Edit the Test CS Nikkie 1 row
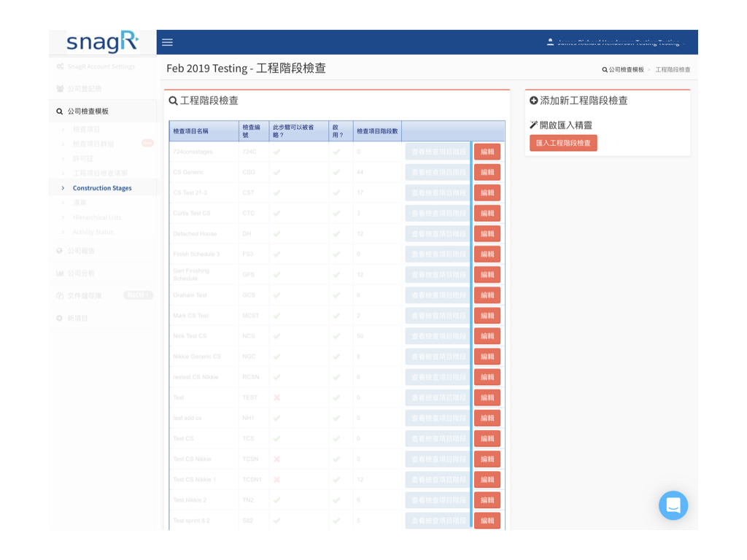This screenshot has height=560, width=747. tap(487, 480)
